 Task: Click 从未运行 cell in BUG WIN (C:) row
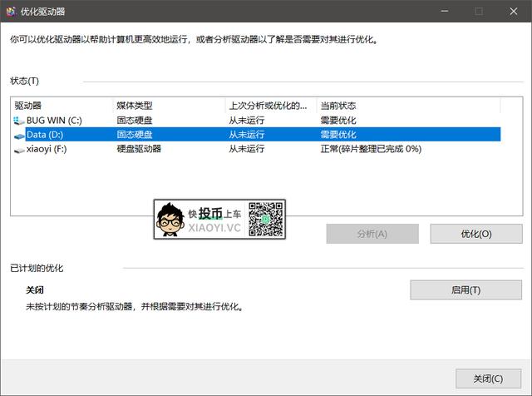[x=246, y=121]
